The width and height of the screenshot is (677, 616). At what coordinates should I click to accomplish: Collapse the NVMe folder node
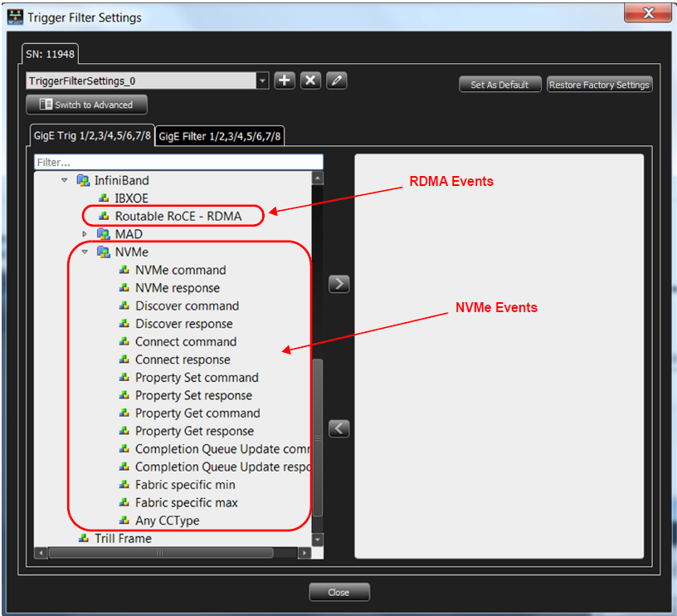click(85, 252)
